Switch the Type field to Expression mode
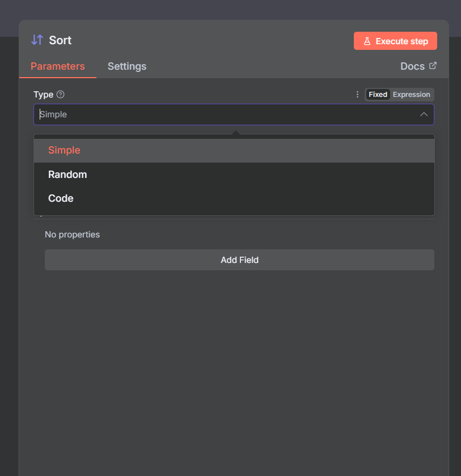The height and width of the screenshot is (476, 461). pos(411,95)
